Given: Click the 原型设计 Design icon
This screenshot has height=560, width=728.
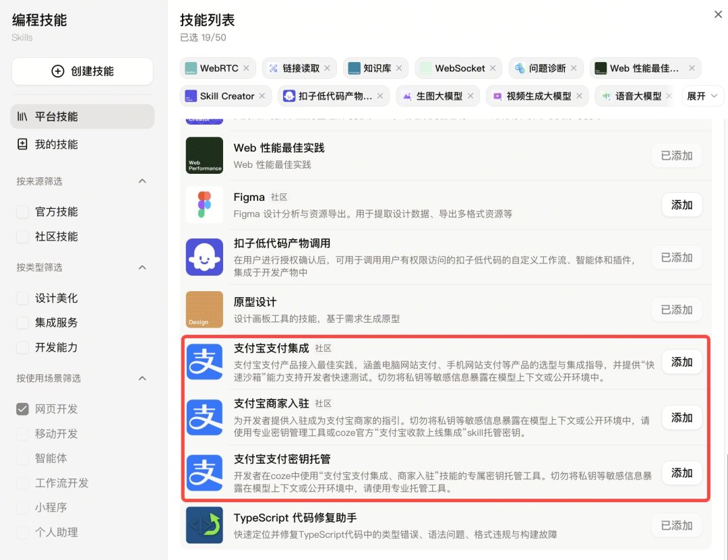Looking at the screenshot, I should (x=204, y=310).
